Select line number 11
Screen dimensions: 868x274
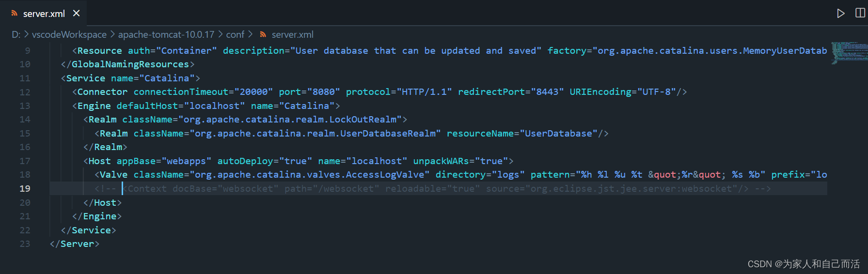click(x=25, y=78)
